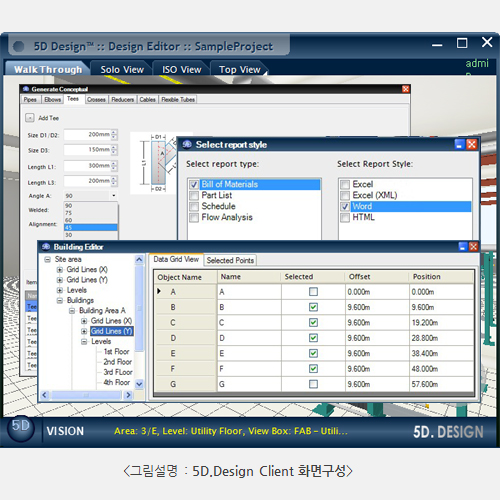
Task: Click the Generate Conceptual title icon
Action: [x=26, y=89]
